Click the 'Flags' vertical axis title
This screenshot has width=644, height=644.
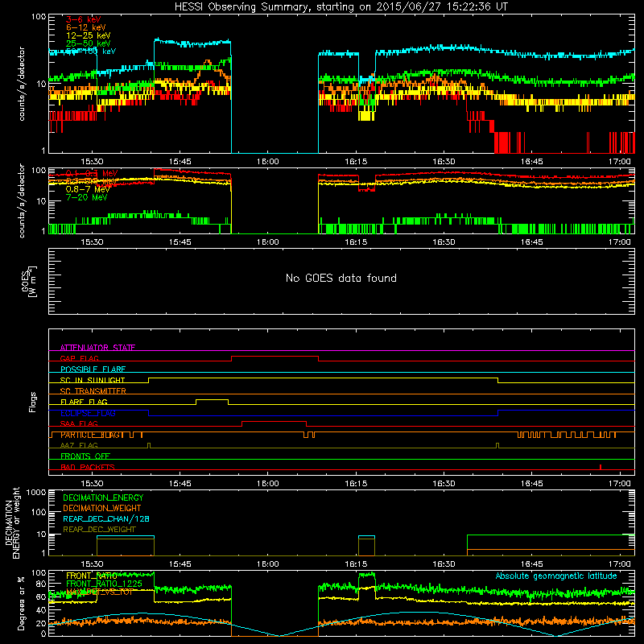[32, 402]
